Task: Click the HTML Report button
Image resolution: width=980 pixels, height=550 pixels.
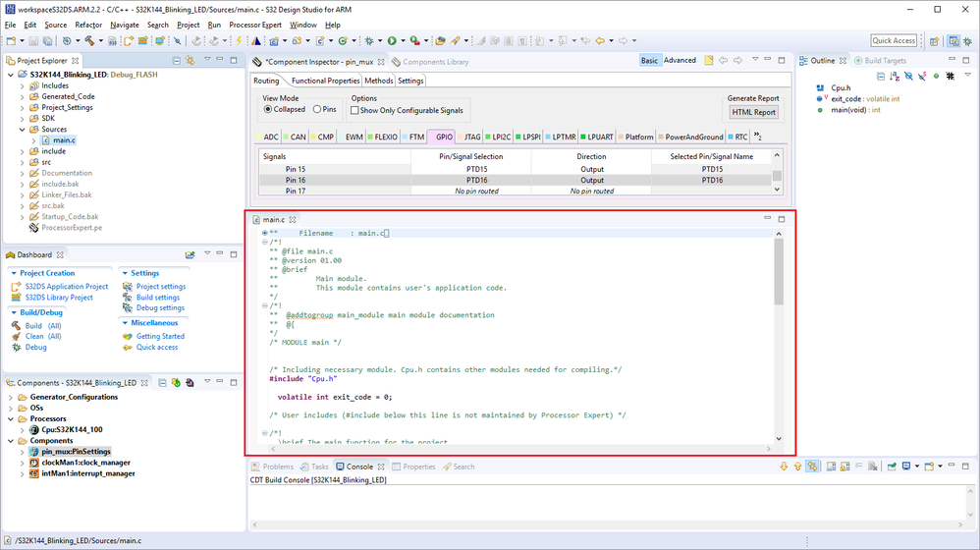Action: click(x=753, y=113)
